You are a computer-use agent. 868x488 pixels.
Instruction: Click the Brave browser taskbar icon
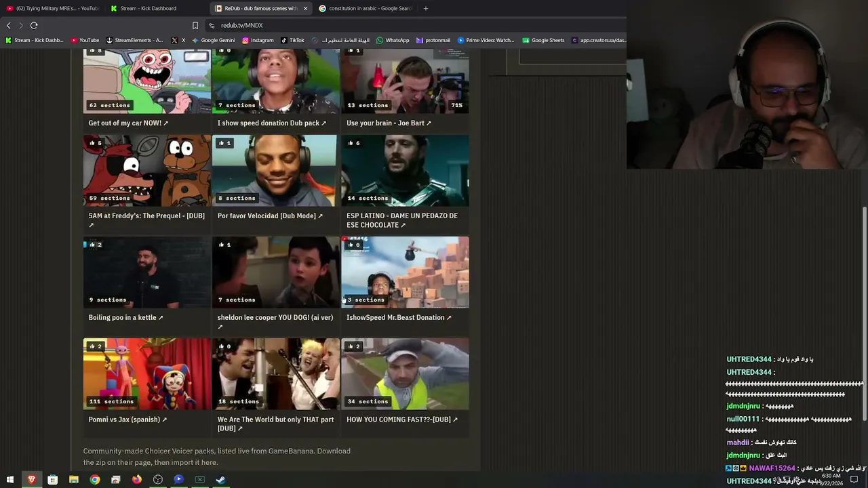pyautogui.click(x=31, y=480)
